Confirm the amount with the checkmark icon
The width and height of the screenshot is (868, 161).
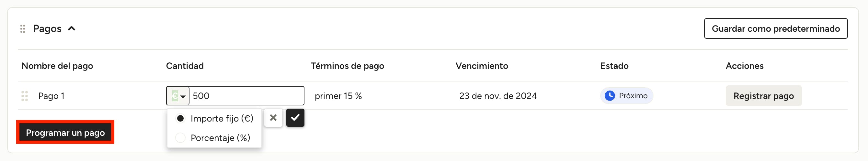pos(295,118)
